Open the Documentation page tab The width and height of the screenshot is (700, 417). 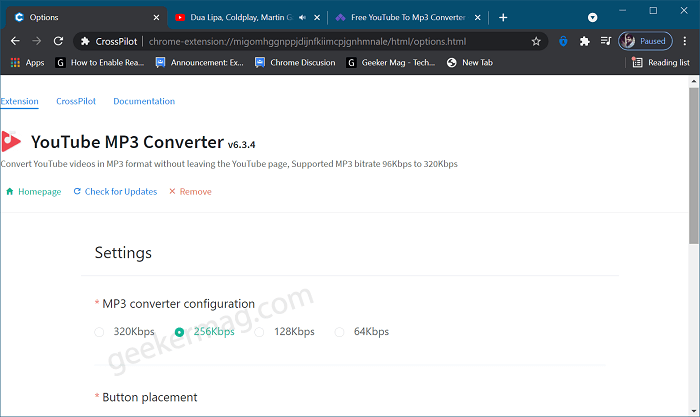[144, 101]
